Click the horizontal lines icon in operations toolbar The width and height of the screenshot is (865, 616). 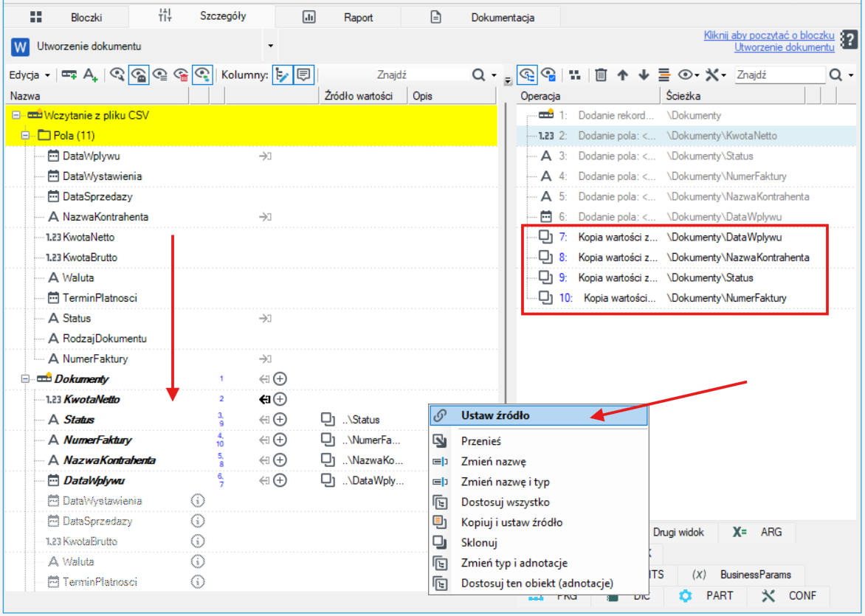664,75
